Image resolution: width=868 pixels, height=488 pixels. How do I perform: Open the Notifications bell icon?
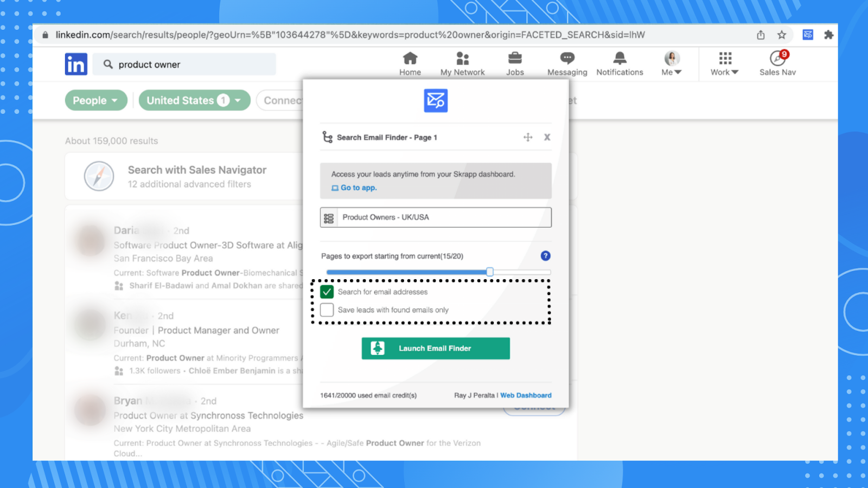click(620, 58)
